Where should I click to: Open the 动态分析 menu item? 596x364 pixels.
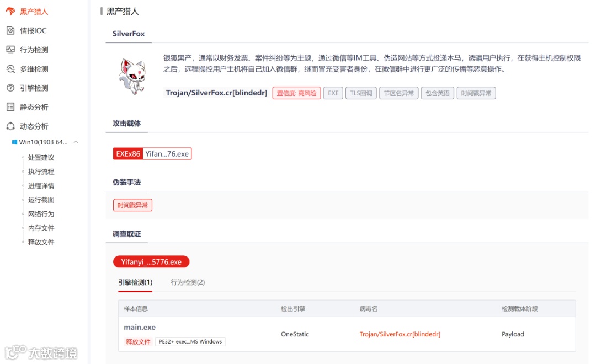click(34, 126)
